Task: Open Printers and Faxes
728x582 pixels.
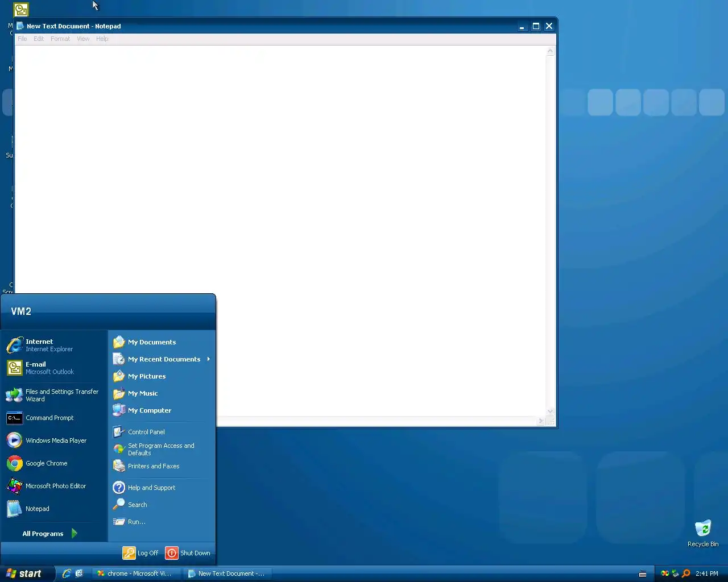Action: click(162, 466)
